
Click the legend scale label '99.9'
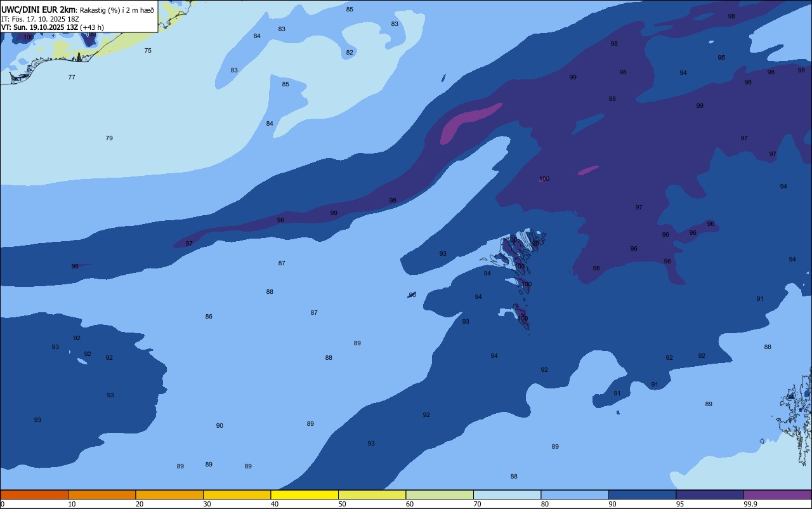[750, 504]
